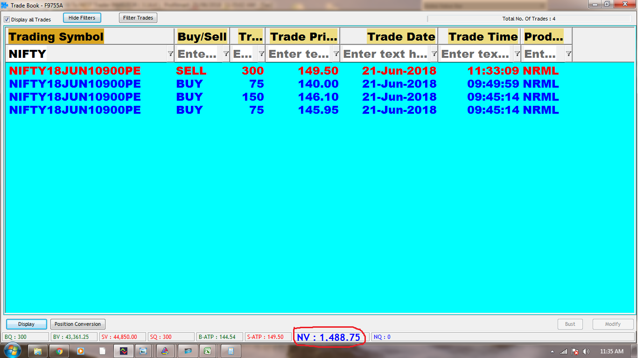Open Action Center flag icon in tray

pos(575,351)
